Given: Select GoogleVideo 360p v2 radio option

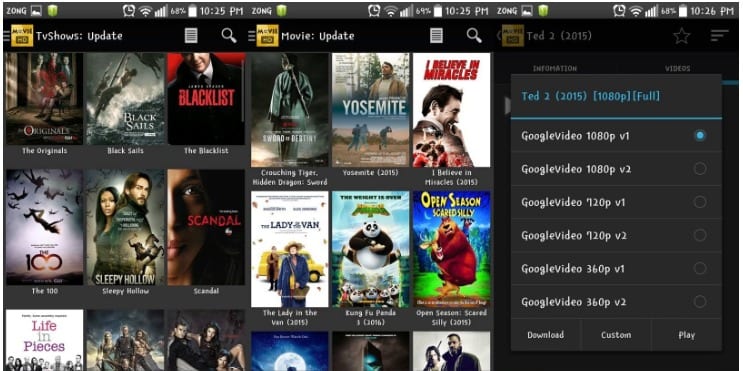Looking at the screenshot, I should 700,302.
